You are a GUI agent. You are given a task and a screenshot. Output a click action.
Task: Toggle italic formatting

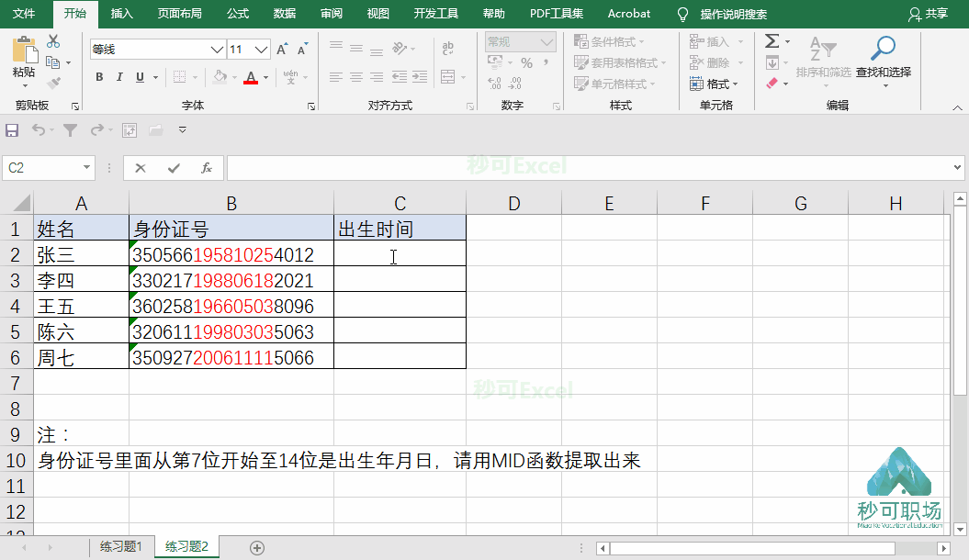[x=119, y=77]
